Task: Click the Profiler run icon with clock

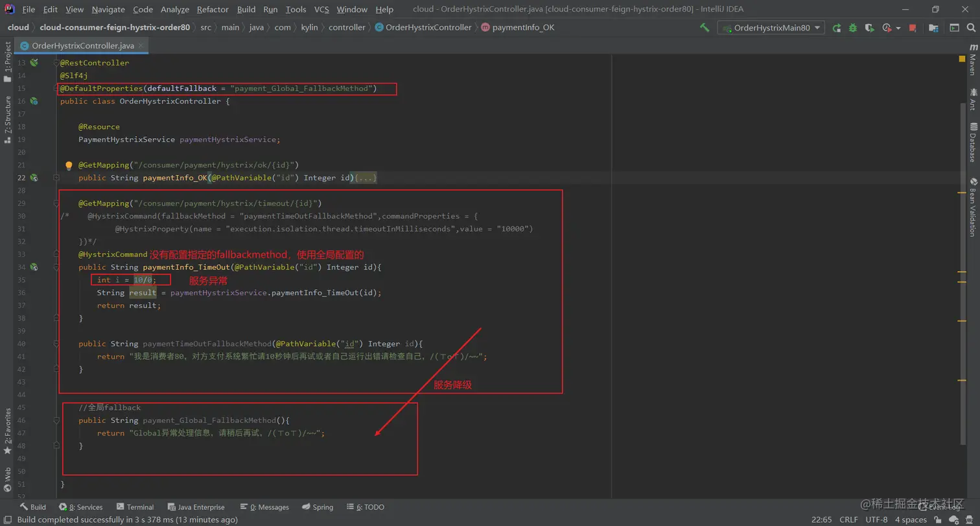Action: coord(887,28)
